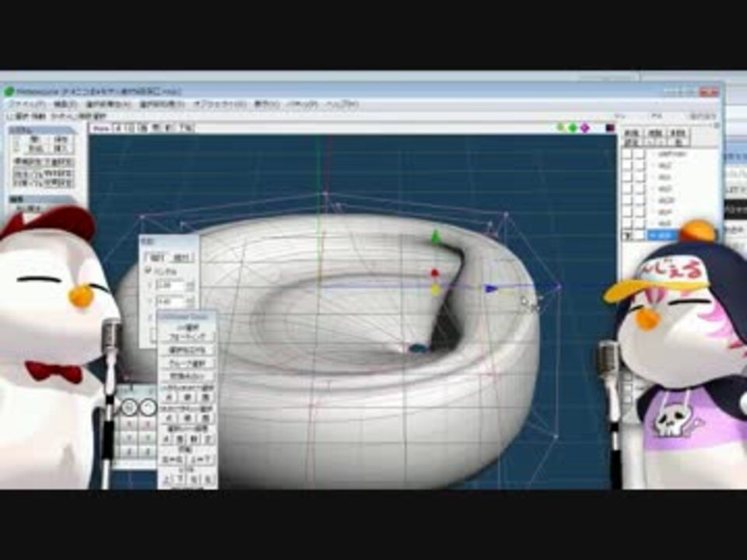Open the Object menu in menu bar

(x=219, y=103)
